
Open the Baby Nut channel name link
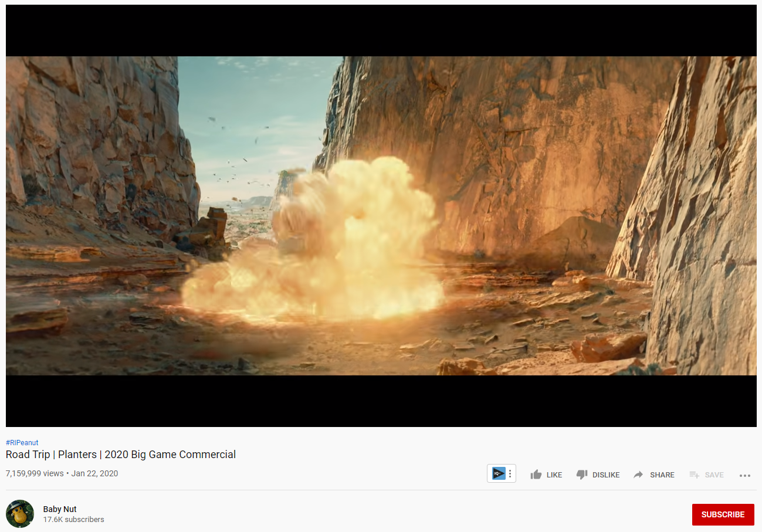click(x=60, y=509)
